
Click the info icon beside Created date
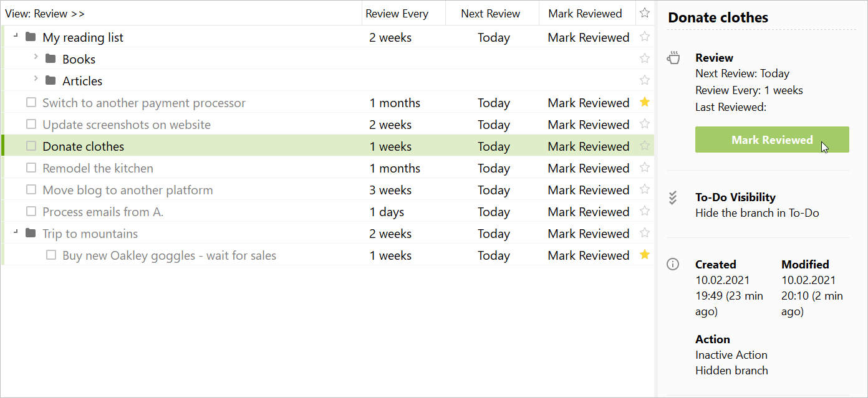click(x=672, y=264)
